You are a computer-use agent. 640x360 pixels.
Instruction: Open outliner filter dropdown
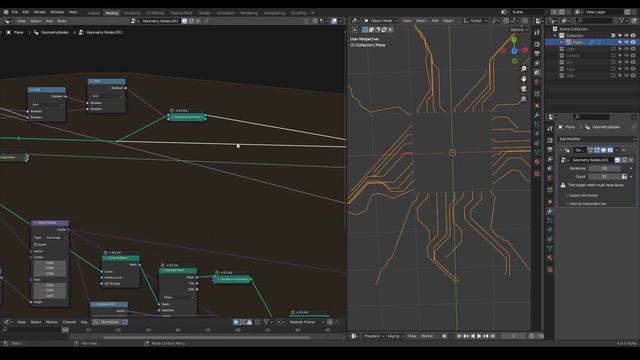click(x=623, y=20)
